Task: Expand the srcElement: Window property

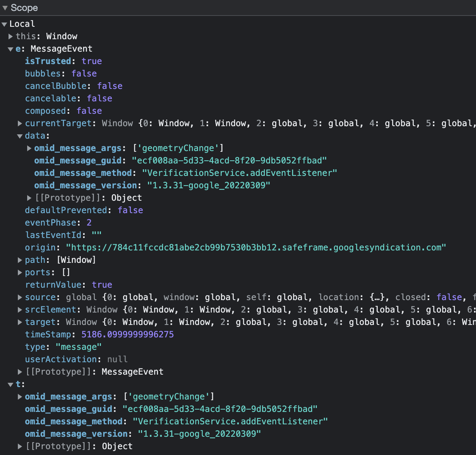Action: 20,309
